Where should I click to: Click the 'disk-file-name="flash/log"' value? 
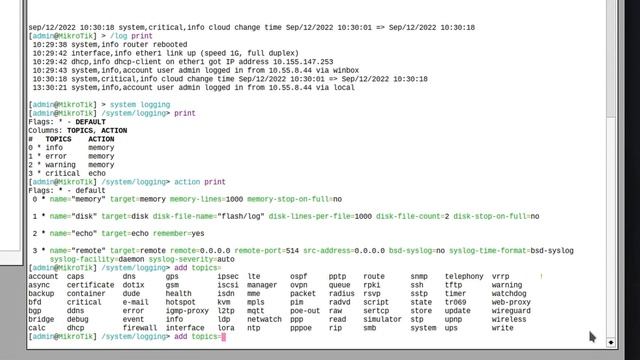point(209,216)
